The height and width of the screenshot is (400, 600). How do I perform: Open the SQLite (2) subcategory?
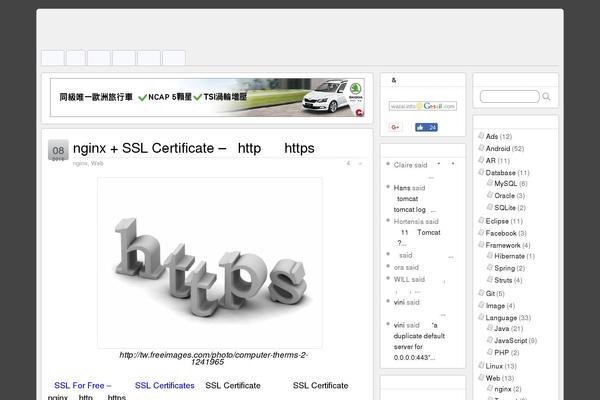(510, 208)
